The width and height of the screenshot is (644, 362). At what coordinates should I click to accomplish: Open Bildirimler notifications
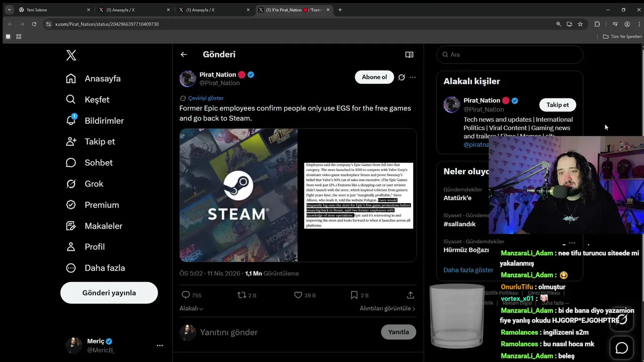click(95, 121)
